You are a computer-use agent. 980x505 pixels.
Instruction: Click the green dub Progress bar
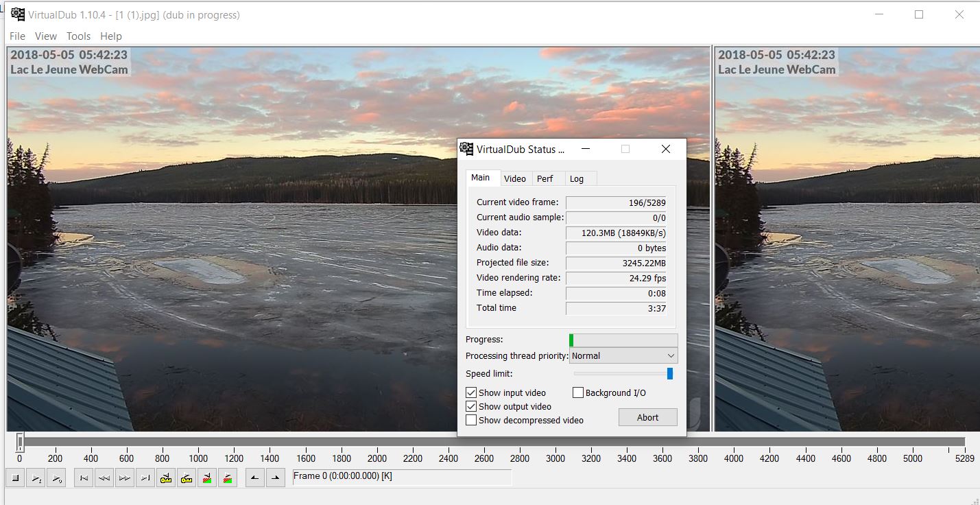tap(623, 340)
